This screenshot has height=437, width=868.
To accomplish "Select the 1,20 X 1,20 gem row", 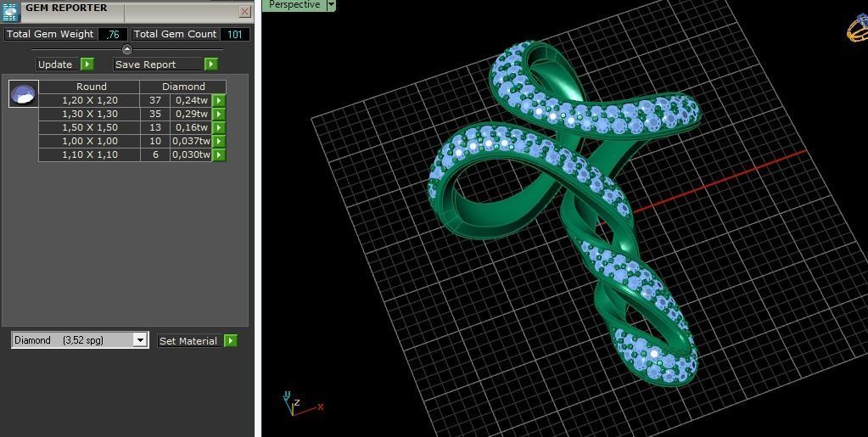I will click(132, 100).
